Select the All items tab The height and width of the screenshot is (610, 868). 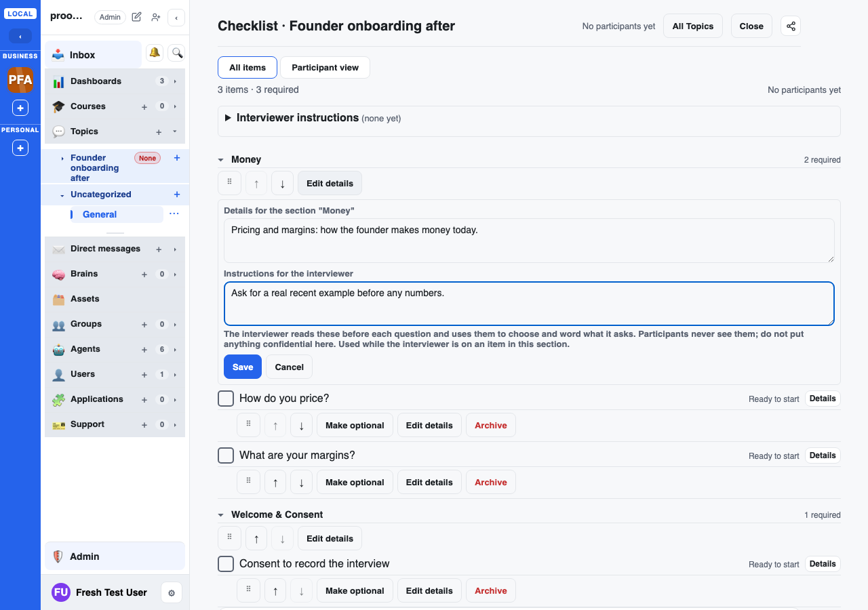248,68
